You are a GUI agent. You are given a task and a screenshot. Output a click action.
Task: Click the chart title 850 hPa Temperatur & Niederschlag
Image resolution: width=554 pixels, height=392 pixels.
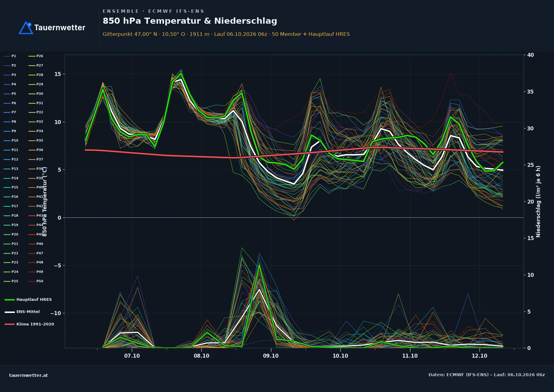click(x=190, y=21)
